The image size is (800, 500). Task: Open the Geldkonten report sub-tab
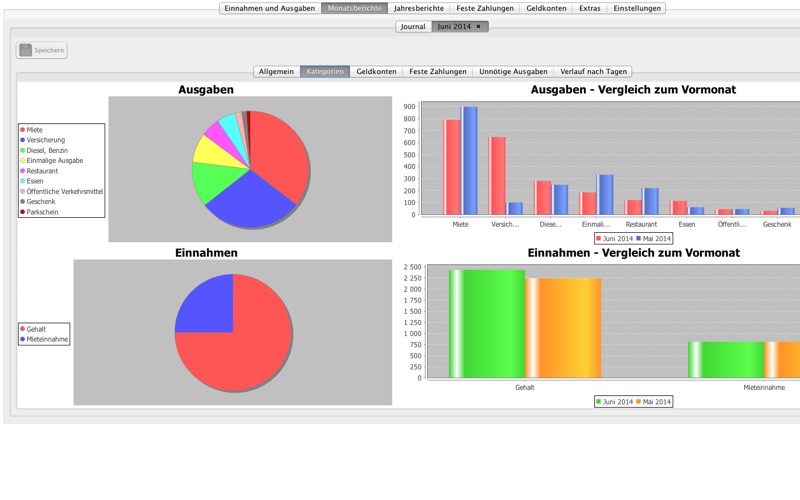pyautogui.click(x=377, y=71)
